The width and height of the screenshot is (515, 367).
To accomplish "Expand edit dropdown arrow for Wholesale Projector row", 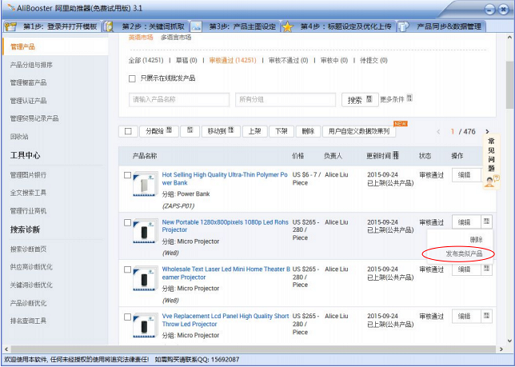I will coord(487,269).
